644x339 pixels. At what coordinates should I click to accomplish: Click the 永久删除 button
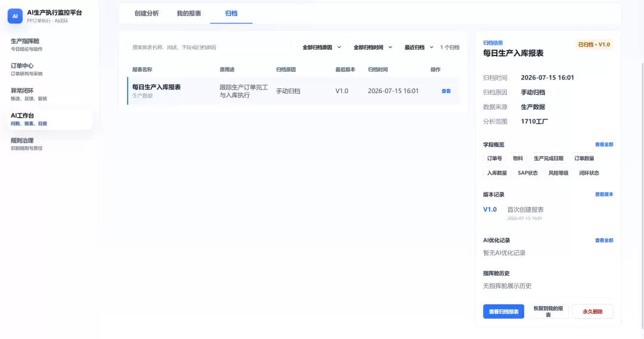(x=593, y=312)
